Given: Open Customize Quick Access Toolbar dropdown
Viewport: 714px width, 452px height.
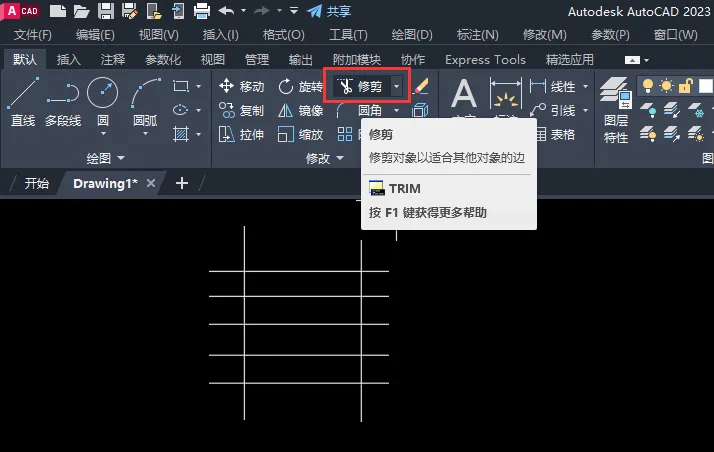Looking at the screenshot, I should (294, 10).
